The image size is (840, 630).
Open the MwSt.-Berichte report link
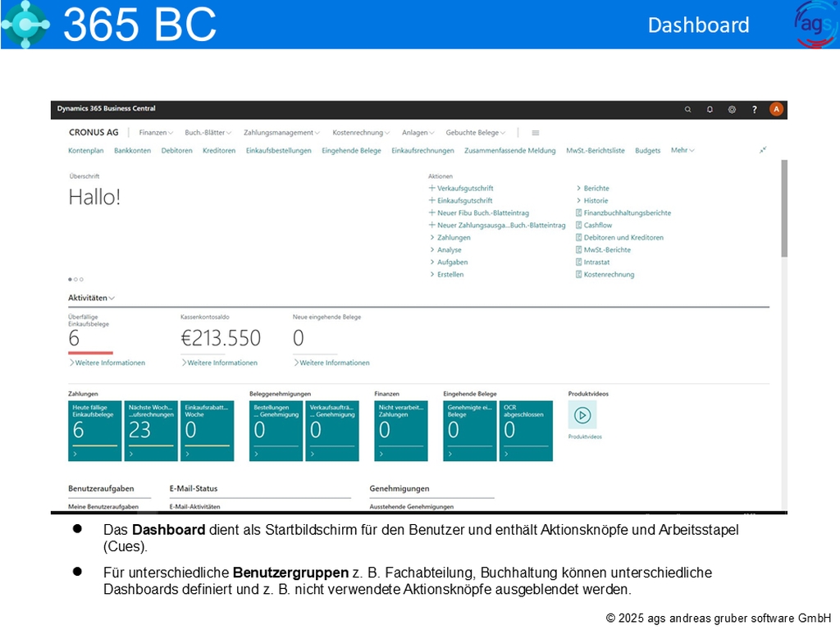(603, 249)
